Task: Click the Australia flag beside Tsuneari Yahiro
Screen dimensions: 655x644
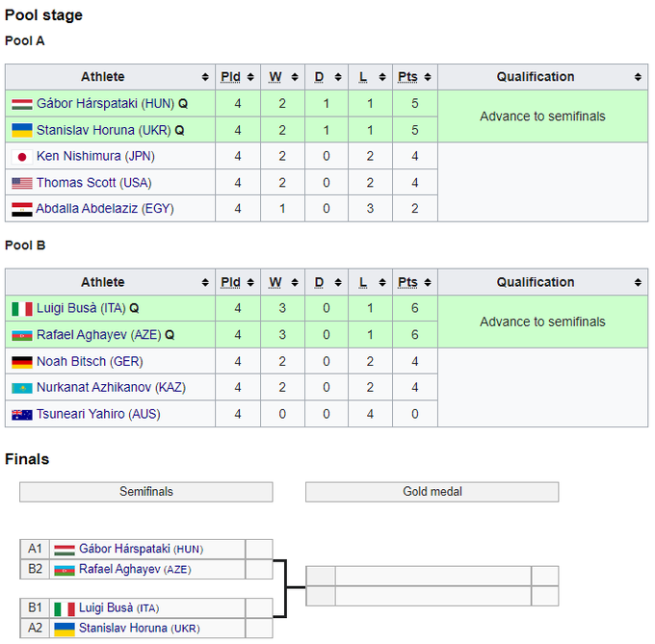Action: coord(21,415)
